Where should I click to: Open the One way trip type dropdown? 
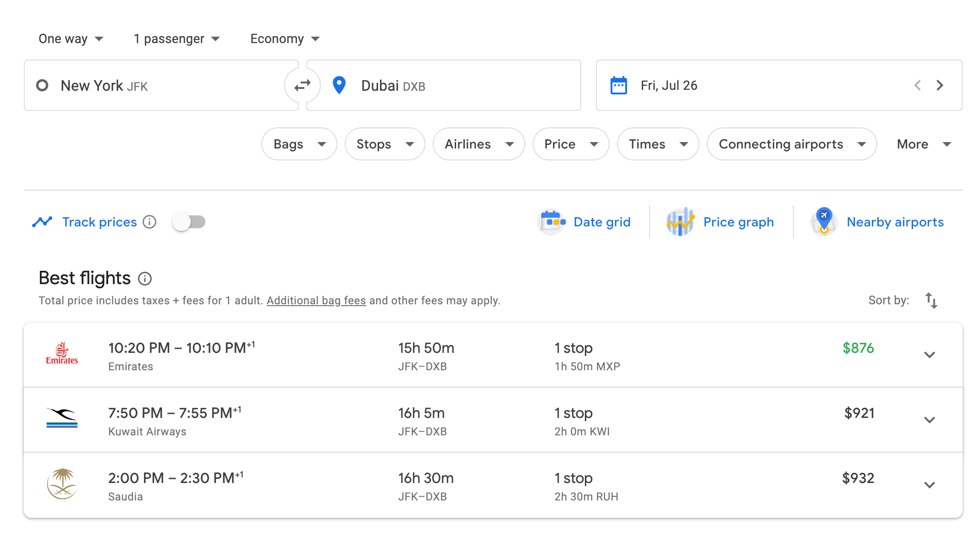coord(71,39)
